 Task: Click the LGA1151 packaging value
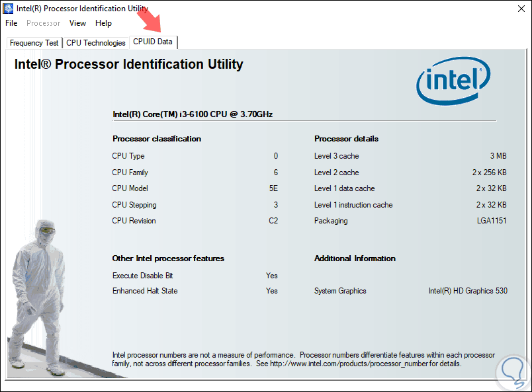click(x=492, y=221)
